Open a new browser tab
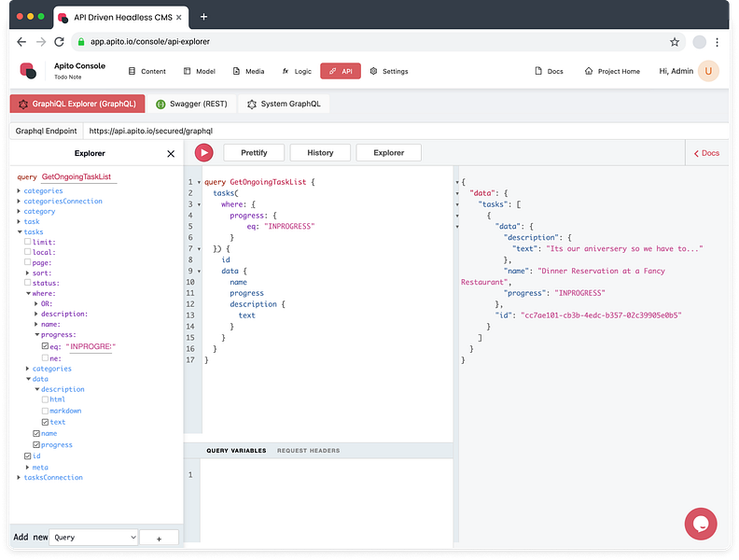739x560 pixels. click(203, 17)
